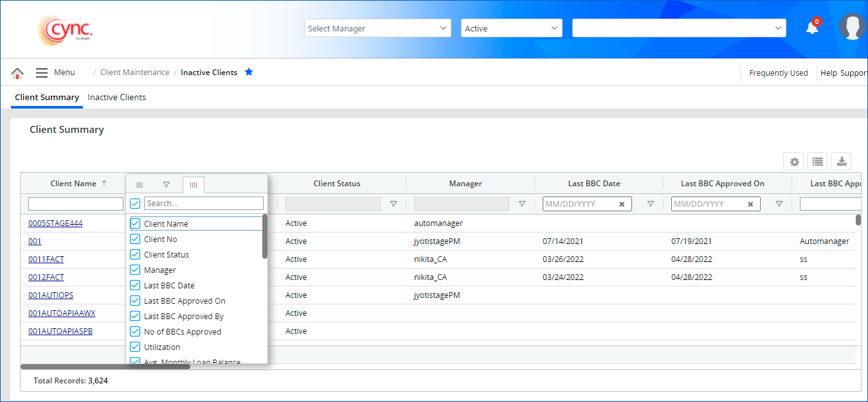This screenshot has width=868, height=402.
Task: Click the user profile avatar
Action: 852,27
